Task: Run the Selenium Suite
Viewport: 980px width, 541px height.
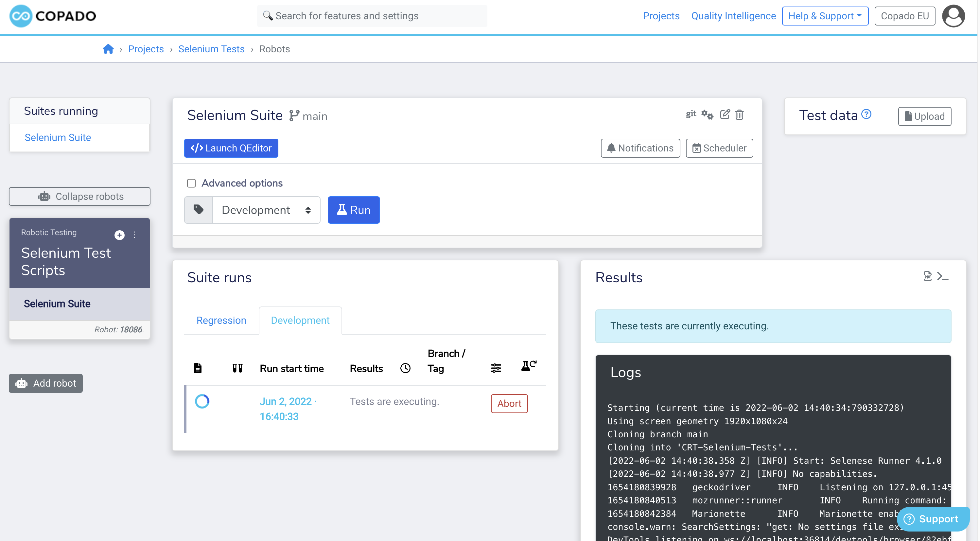Action: tap(353, 210)
